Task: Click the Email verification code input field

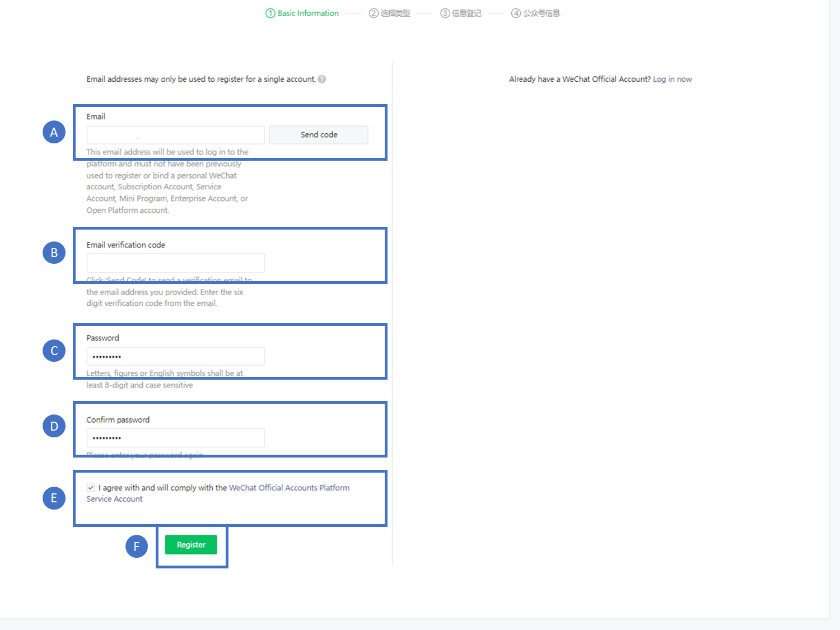Action: 175,263
